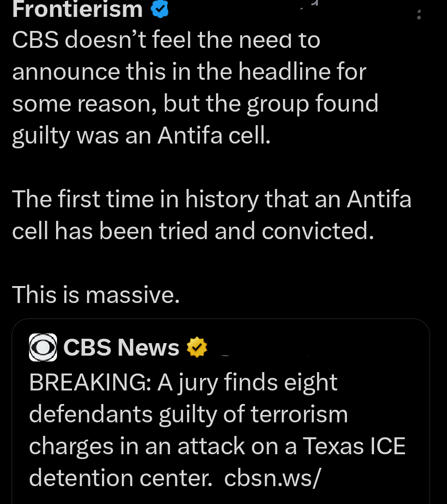The height and width of the screenshot is (504, 447).
Task: Click the blue verified badge next to Frontierism
Action: coord(159,10)
